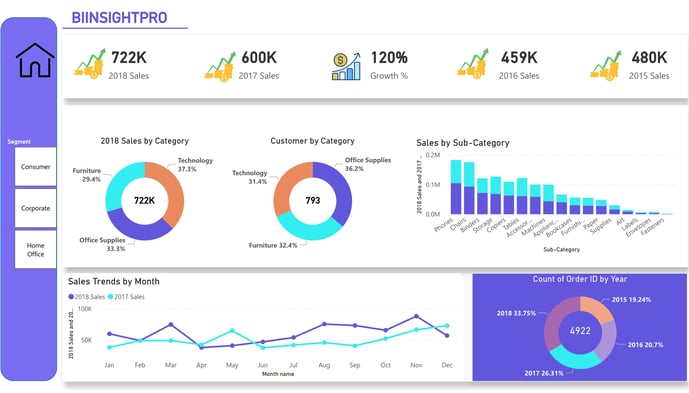Click the 2015 19.24% order donut slice
The height and width of the screenshot is (393, 689).
596,309
